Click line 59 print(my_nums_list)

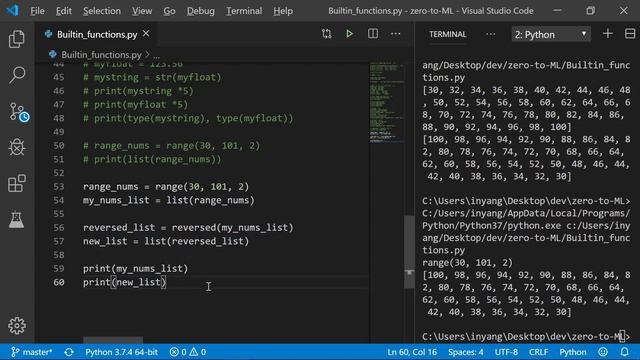136,268
